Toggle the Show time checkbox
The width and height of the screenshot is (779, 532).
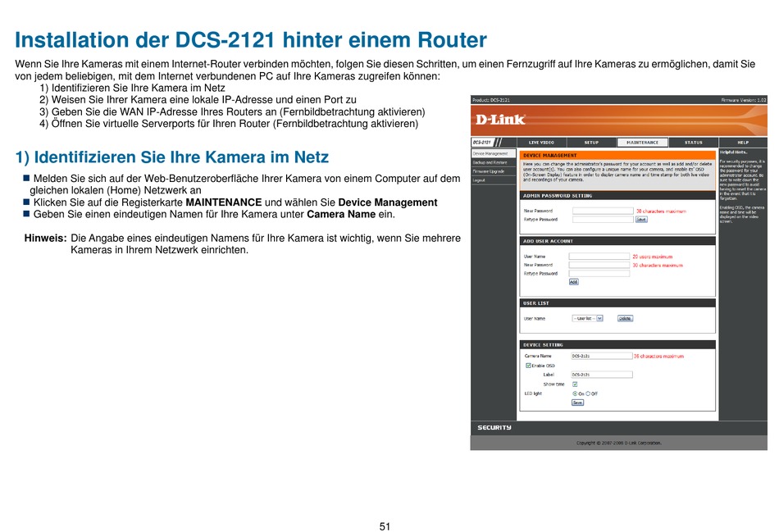point(575,384)
